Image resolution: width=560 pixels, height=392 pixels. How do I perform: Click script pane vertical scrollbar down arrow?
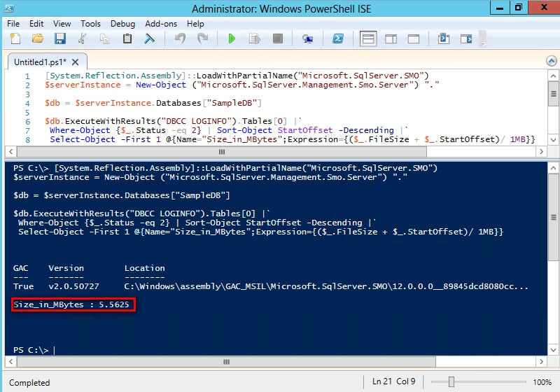(553, 139)
